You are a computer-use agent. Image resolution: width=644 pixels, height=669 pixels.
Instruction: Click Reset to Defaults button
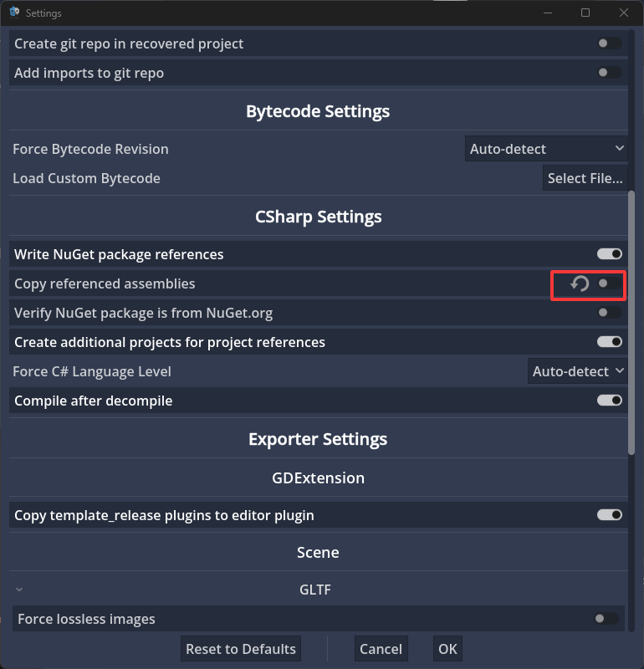[241, 649]
